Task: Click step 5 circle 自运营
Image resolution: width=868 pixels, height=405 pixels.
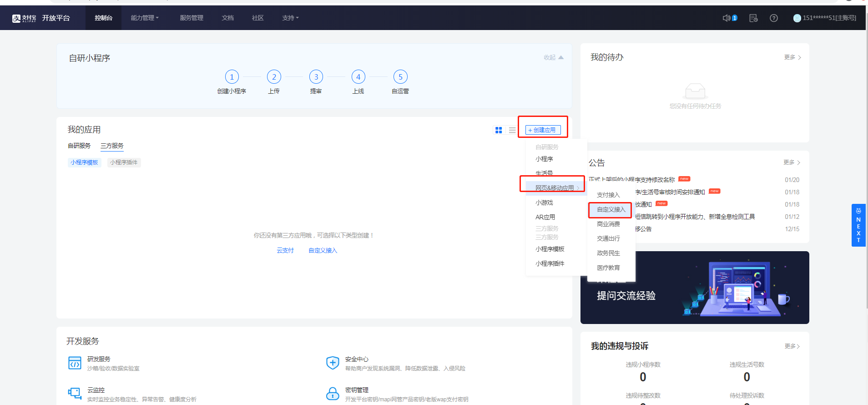Action: click(x=400, y=77)
